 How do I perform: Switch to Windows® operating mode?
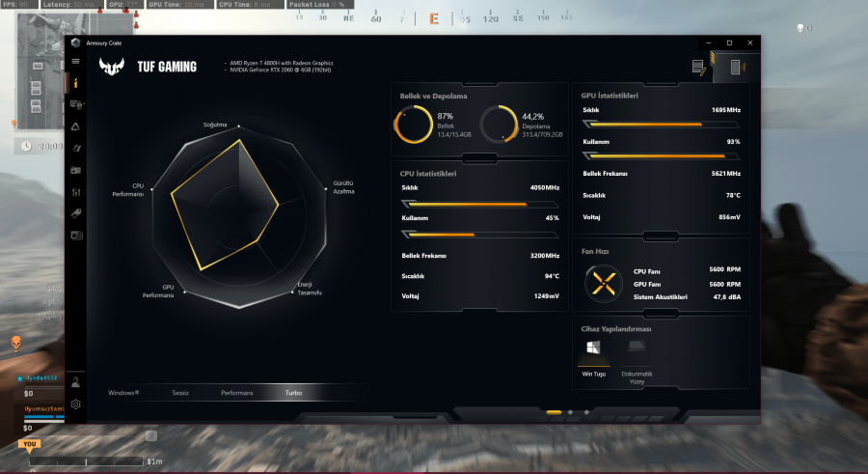coord(123,393)
